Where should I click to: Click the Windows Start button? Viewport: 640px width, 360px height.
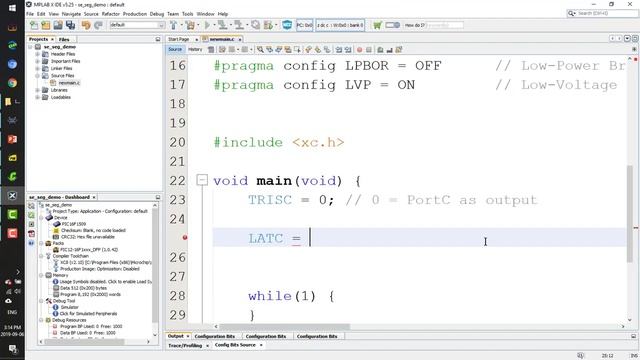click(12, 8)
